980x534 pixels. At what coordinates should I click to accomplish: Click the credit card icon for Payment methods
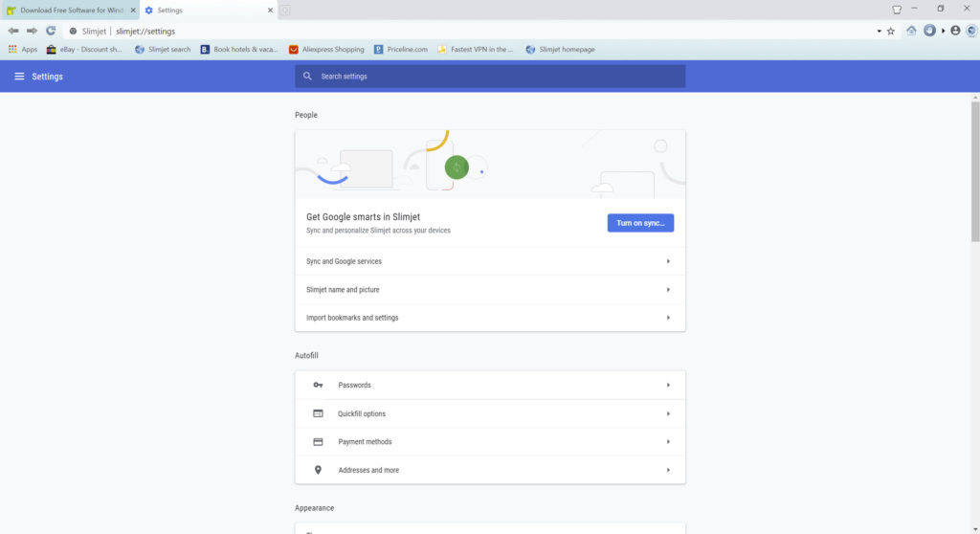point(318,442)
